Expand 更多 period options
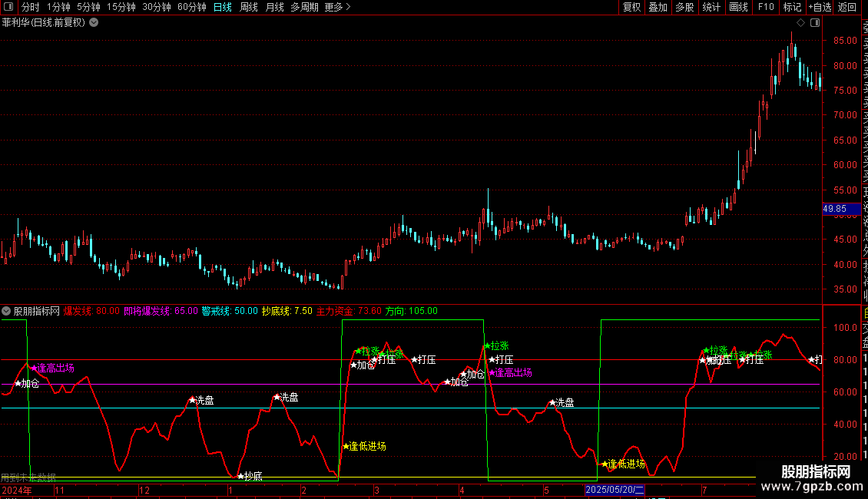The image size is (868, 499). 338,7
